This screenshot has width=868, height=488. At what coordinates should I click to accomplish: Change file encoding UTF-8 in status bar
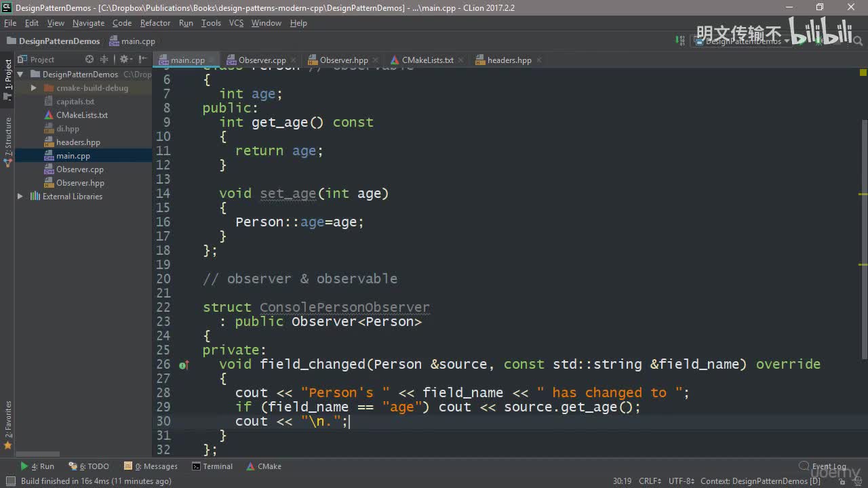click(x=682, y=481)
